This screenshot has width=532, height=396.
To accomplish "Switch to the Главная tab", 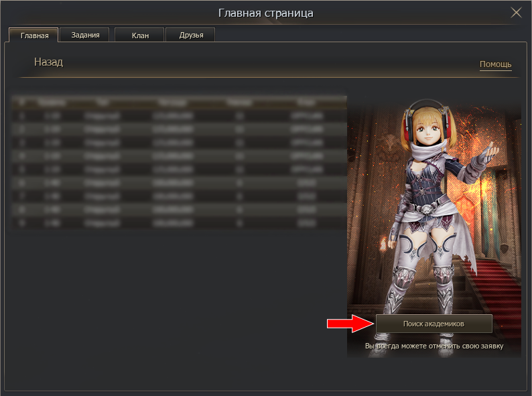I will coord(34,36).
